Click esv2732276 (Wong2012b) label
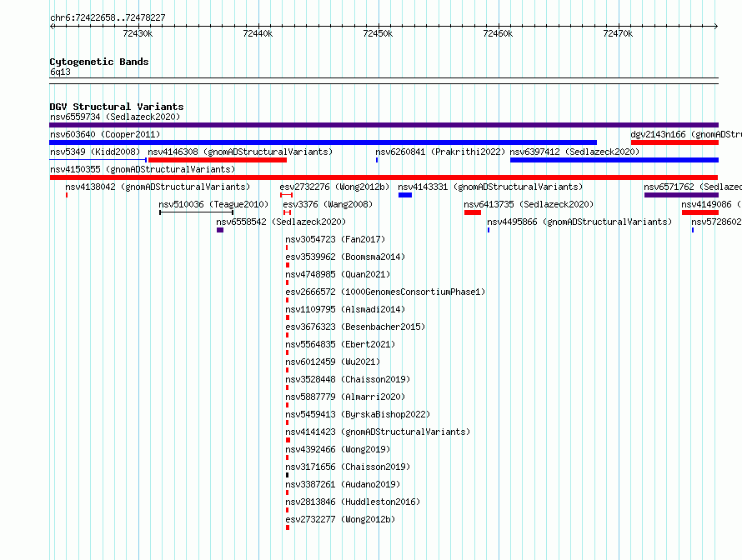 (334, 187)
